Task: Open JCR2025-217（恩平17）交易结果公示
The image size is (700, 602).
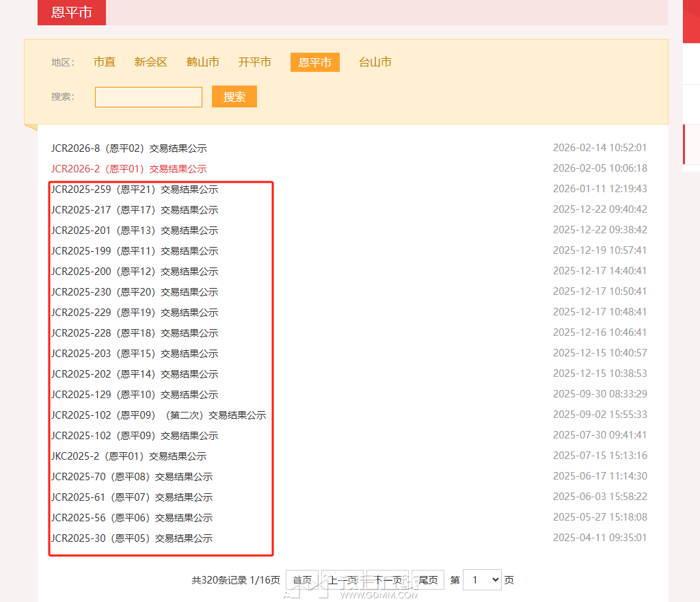Action: point(135,210)
